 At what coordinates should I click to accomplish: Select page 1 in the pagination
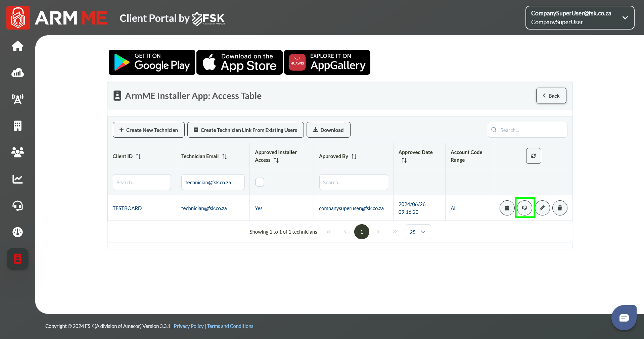pyautogui.click(x=361, y=232)
